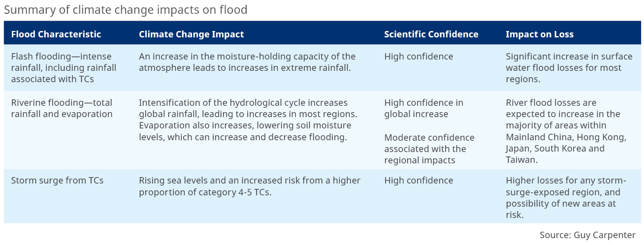Select High confidence in the flash flooding row
The width and height of the screenshot is (644, 245).
[x=419, y=57]
